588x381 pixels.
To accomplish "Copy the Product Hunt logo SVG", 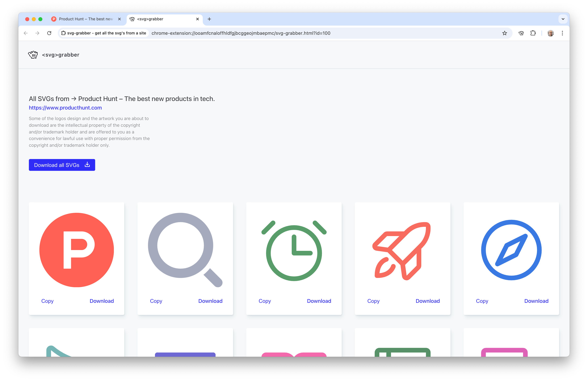I will tap(47, 301).
